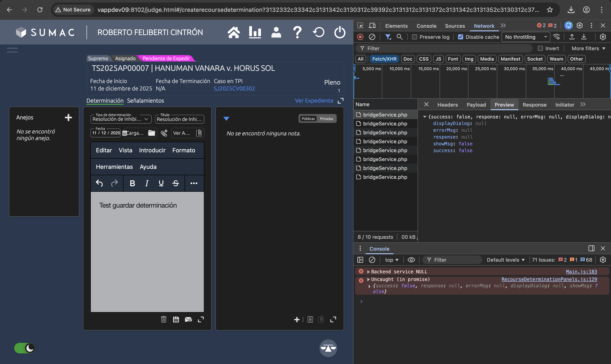Open the Response tab in network details
The width and height of the screenshot is (611, 364).
pyautogui.click(x=534, y=105)
